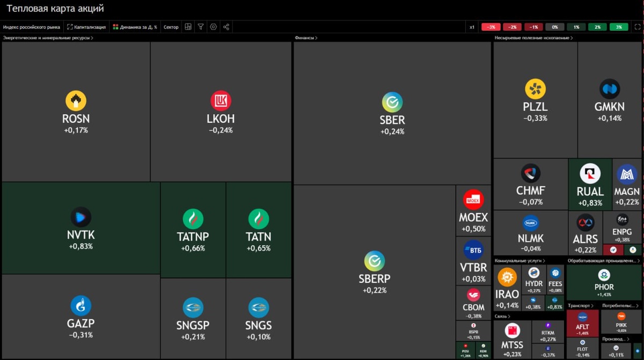644x360 pixels.
Task: Expand the Транспорт sector
Action: pos(582,306)
